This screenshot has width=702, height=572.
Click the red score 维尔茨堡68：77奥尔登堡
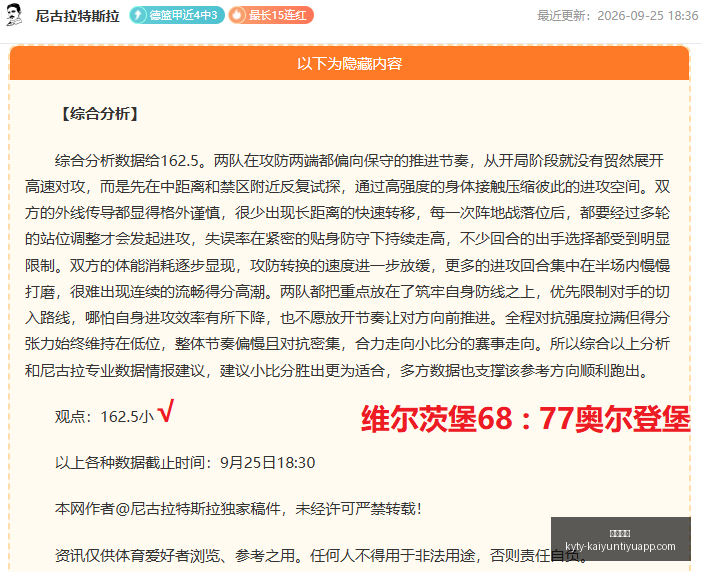(x=526, y=419)
